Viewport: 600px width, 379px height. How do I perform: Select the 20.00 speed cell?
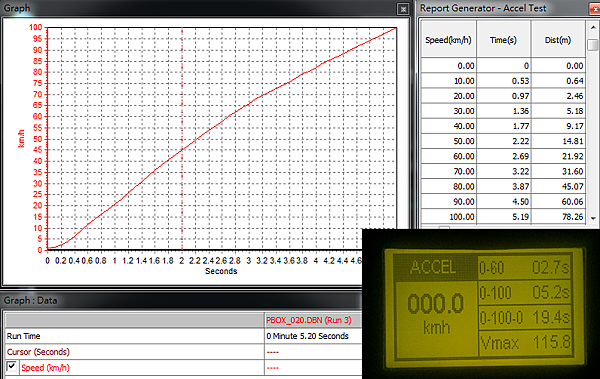(x=448, y=96)
